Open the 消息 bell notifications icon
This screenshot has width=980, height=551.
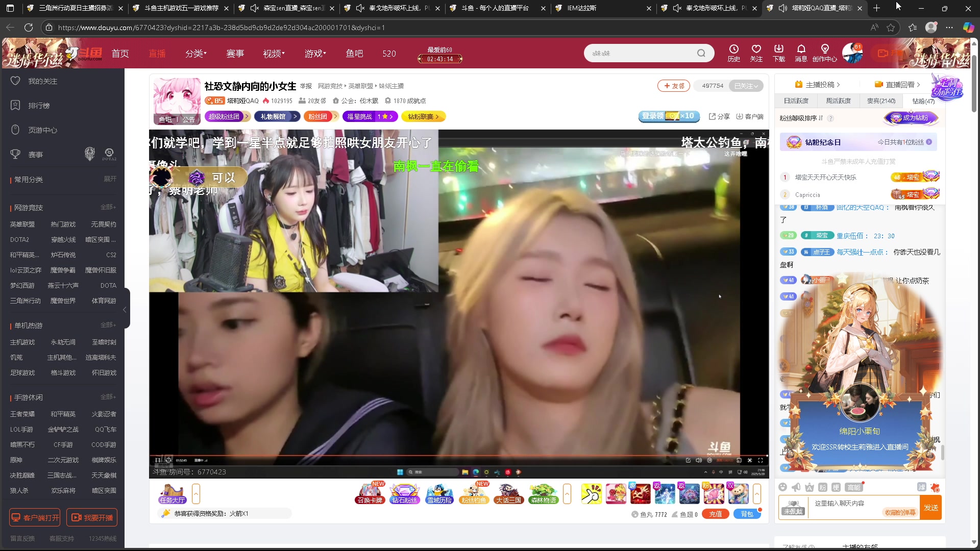801,53
